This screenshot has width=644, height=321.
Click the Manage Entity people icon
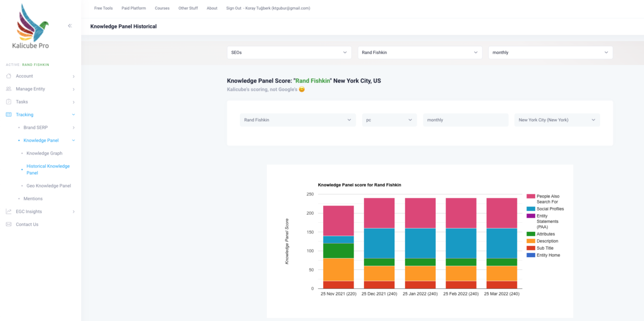click(9, 89)
